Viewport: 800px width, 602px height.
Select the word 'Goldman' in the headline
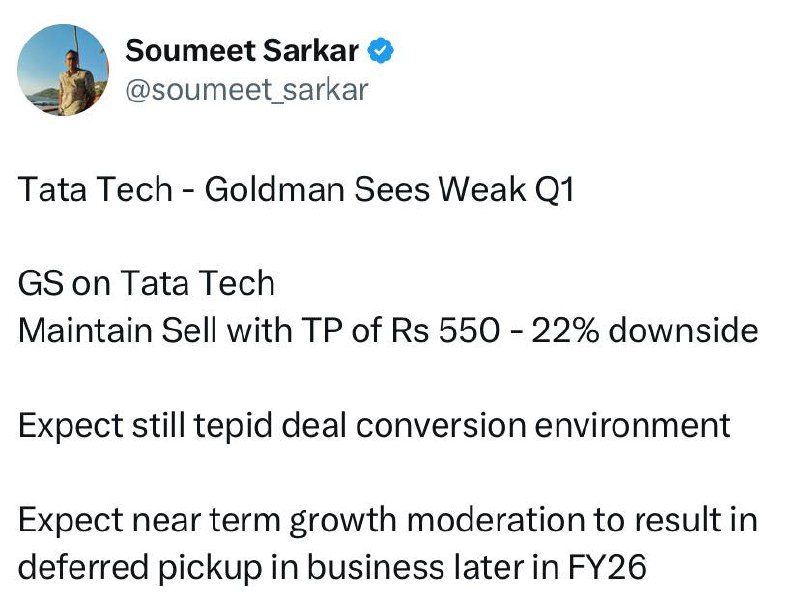coord(275,189)
